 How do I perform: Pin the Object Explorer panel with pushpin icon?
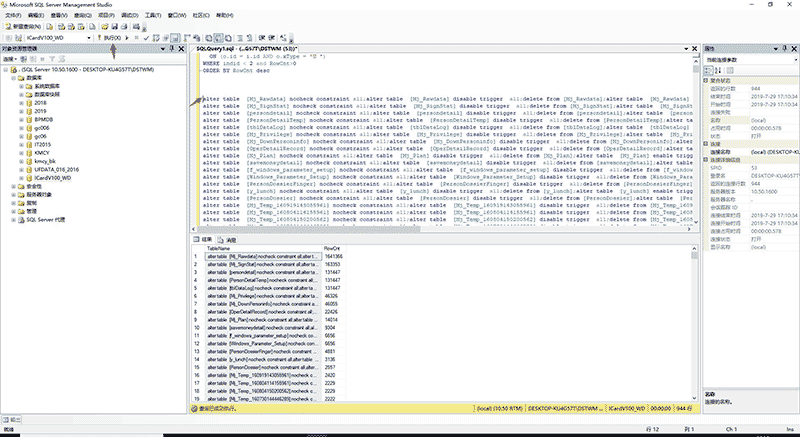[172, 48]
